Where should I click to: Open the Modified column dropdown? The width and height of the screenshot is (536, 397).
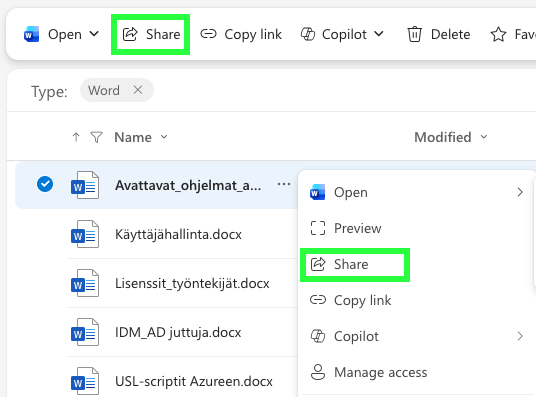click(484, 137)
